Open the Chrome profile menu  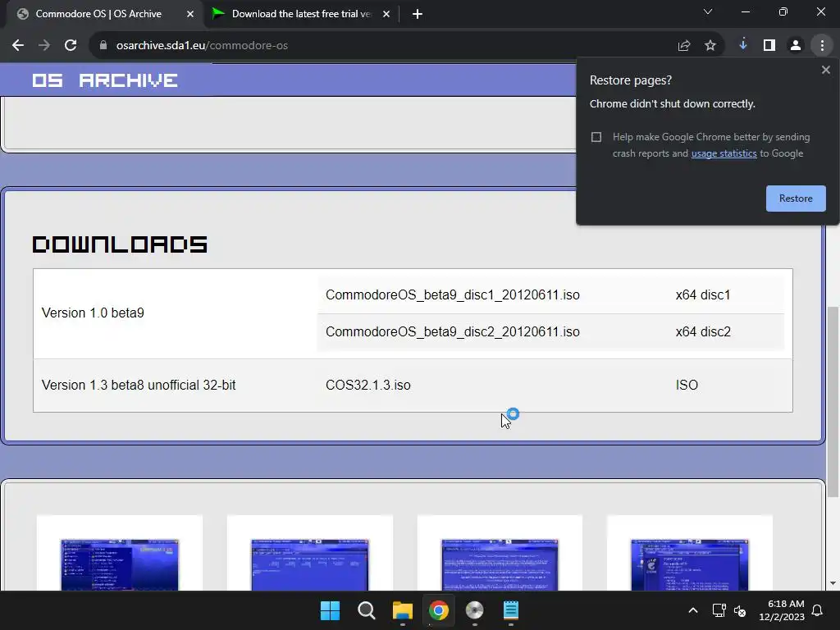point(796,46)
